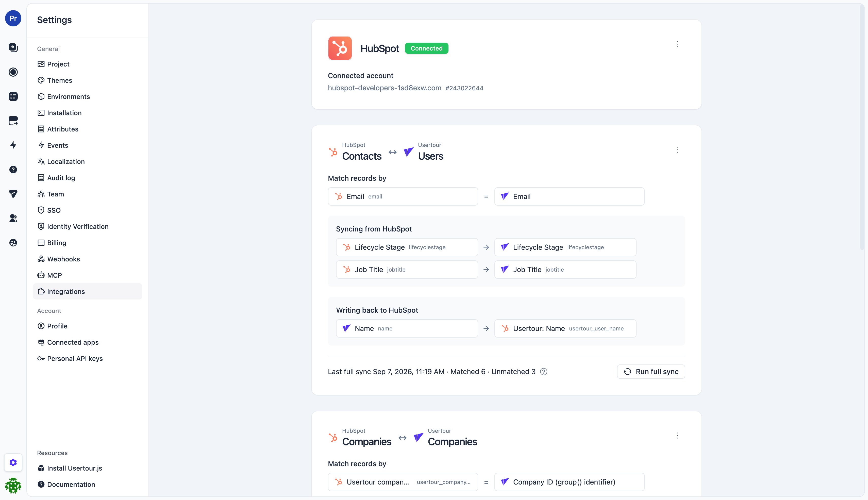Image resolution: width=868 pixels, height=500 pixels.
Task: Open MCP settings
Action: (87, 275)
